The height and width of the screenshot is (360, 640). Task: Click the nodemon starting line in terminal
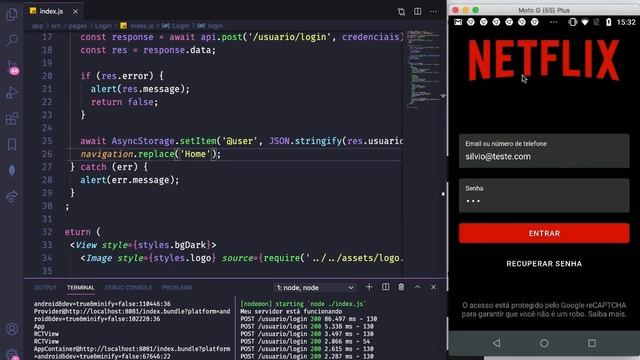[303, 304]
